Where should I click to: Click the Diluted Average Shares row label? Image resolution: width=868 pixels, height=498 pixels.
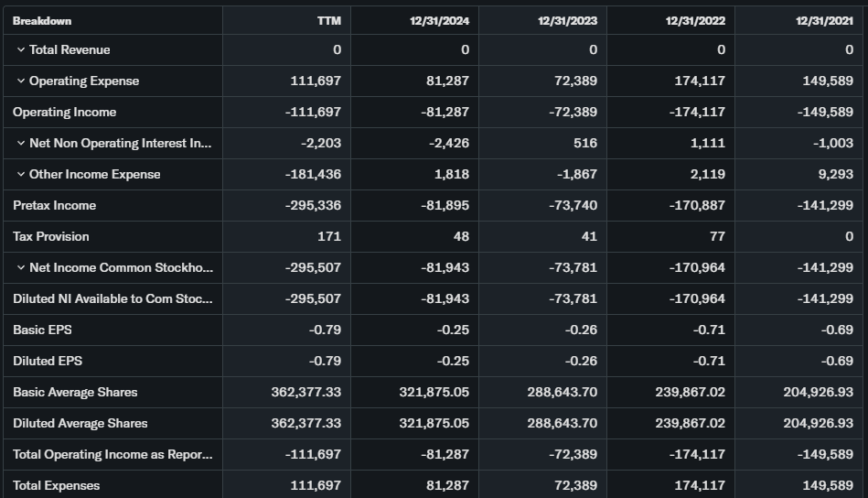pos(80,423)
